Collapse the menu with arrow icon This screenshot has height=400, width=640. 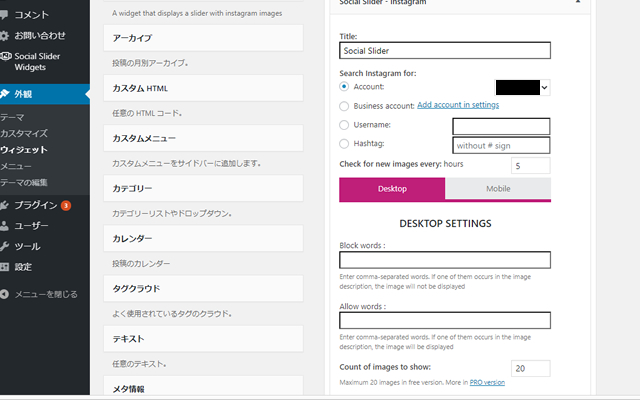7,294
